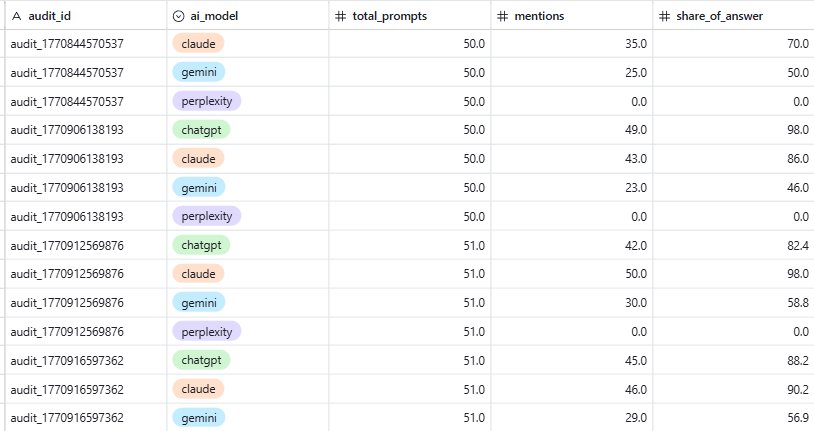Click the audit_id text field type icon
The height and width of the screenshot is (431, 814).
point(17,16)
